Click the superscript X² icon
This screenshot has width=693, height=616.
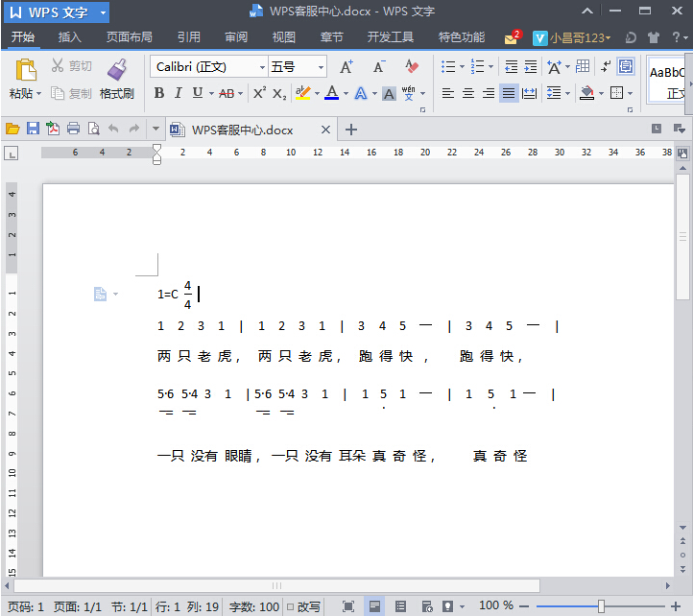coord(259,93)
